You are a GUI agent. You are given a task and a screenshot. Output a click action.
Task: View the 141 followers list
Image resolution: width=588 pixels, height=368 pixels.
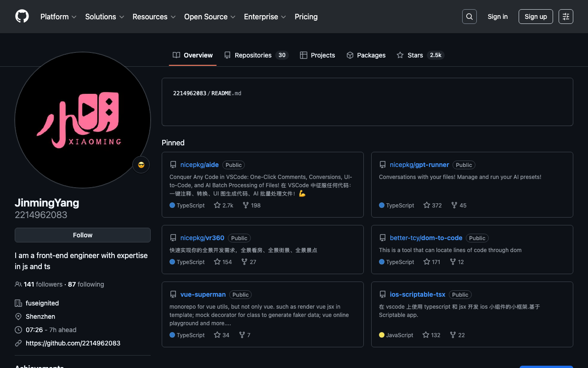click(43, 284)
